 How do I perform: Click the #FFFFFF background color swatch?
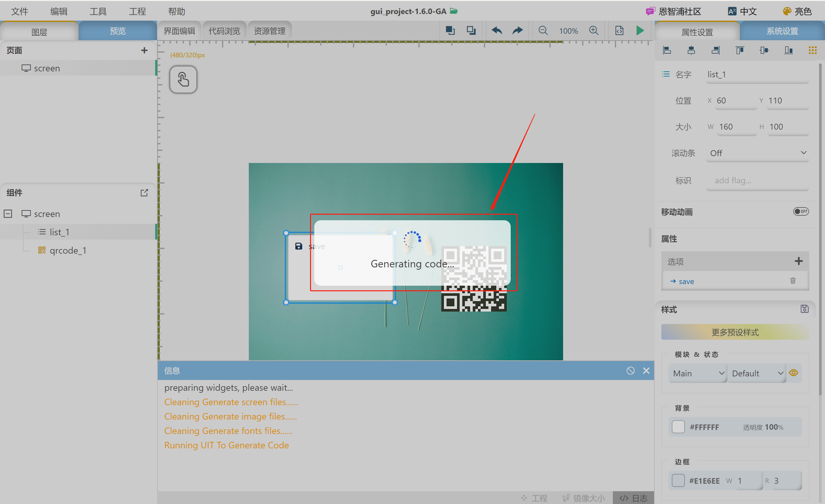[678, 427]
